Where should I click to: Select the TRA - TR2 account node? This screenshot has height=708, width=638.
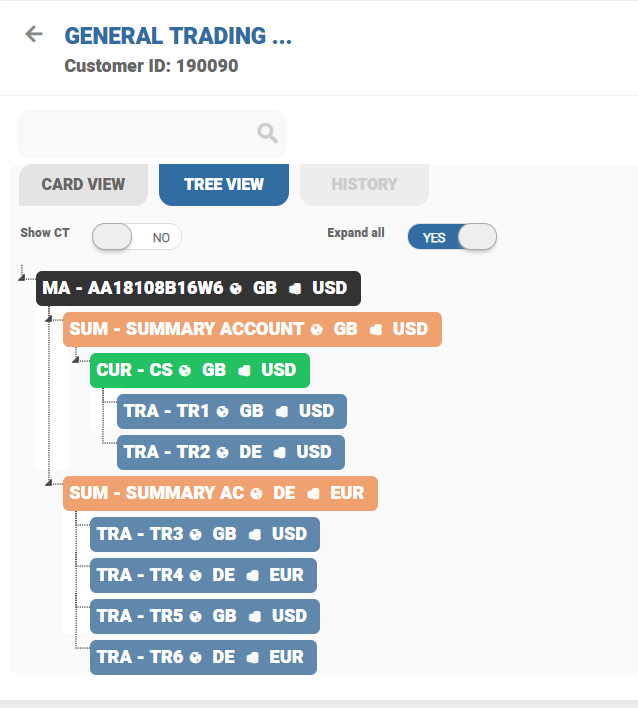(165, 452)
